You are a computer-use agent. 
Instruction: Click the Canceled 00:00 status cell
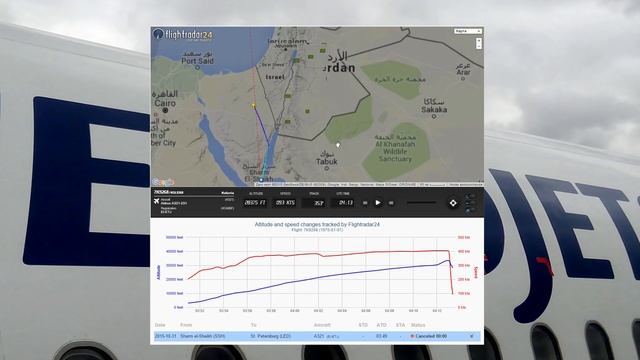[429, 336]
